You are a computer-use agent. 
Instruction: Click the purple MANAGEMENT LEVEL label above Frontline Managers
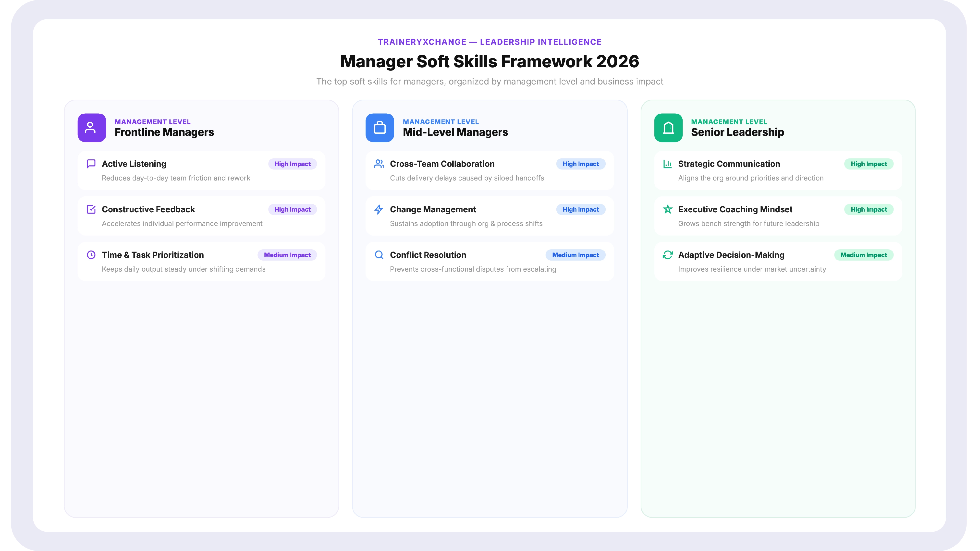click(x=153, y=122)
